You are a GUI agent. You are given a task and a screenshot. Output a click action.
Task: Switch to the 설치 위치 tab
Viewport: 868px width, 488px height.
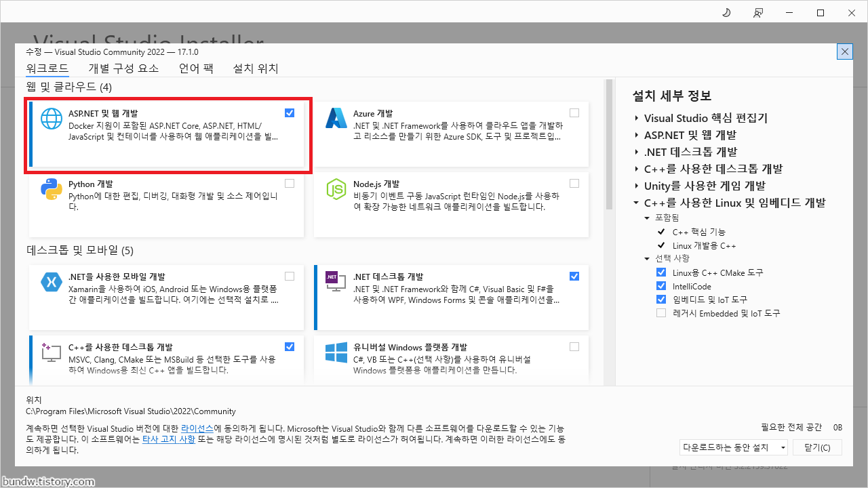256,68
